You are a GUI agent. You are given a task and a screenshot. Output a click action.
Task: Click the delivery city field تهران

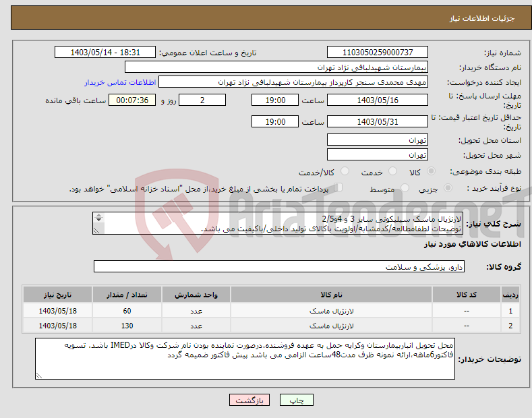coord(378,154)
